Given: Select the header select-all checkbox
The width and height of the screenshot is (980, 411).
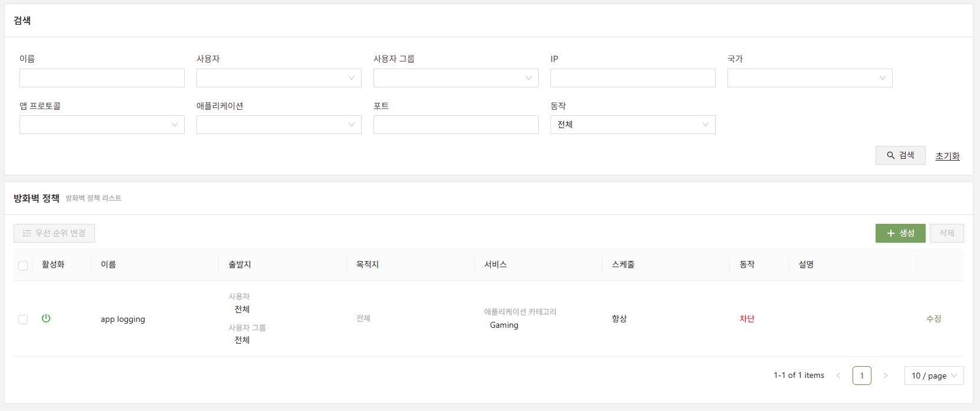Looking at the screenshot, I should click(23, 266).
